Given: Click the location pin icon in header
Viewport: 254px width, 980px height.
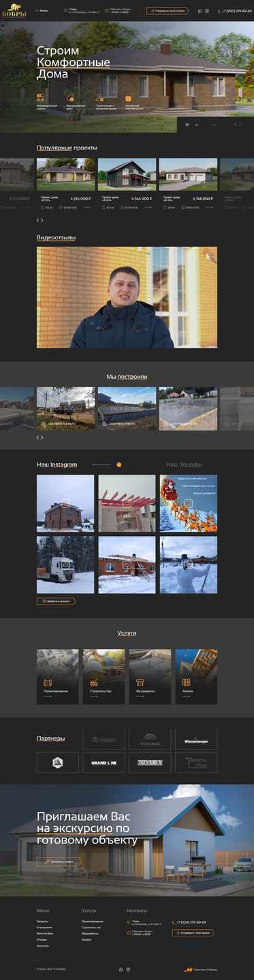Looking at the screenshot, I should 66,11.
